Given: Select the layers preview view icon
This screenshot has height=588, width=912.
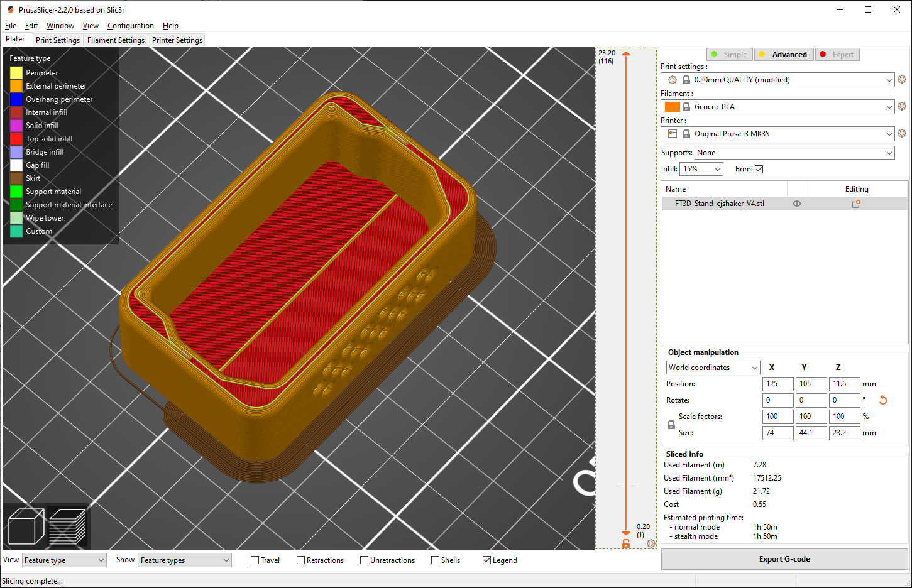Looking at the screenshot, I should coord(67,526).
